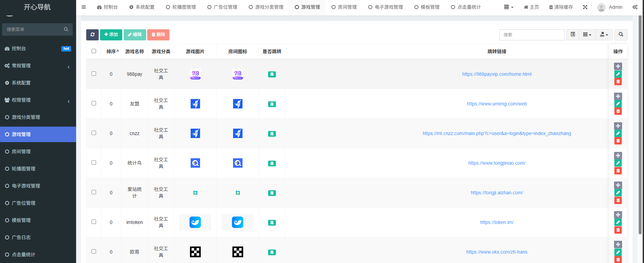Screen dimensions: 644x263
Task: Check the select-all checkbox in header
Action: click(94, 51)
